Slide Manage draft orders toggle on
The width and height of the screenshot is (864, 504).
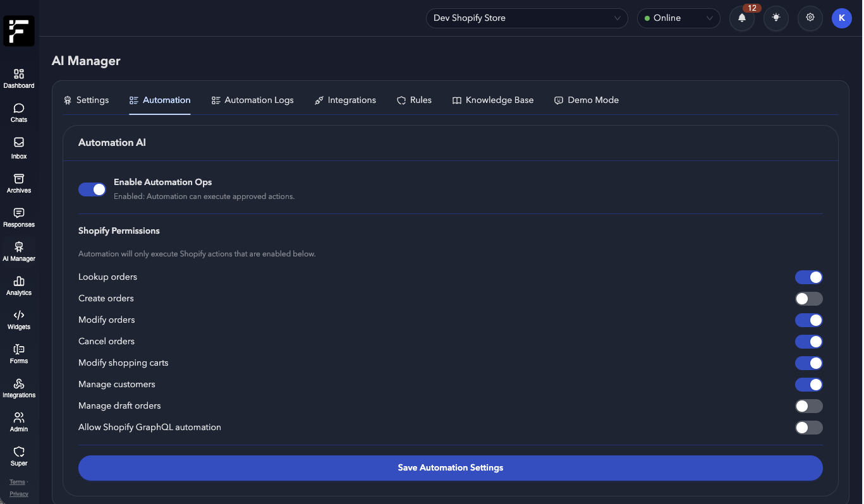click(x=809, y=406)
